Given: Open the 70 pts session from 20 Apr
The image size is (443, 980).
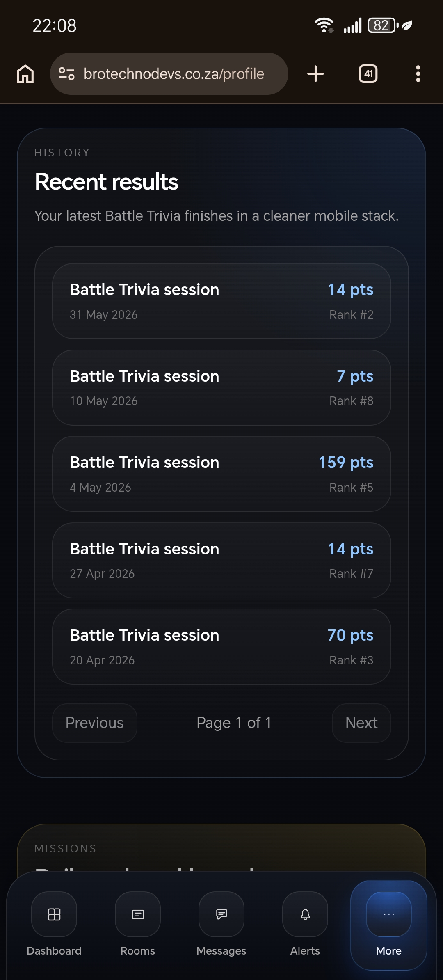Looking at the screenshot, I should pyautogui.click(x=221, y=647).
